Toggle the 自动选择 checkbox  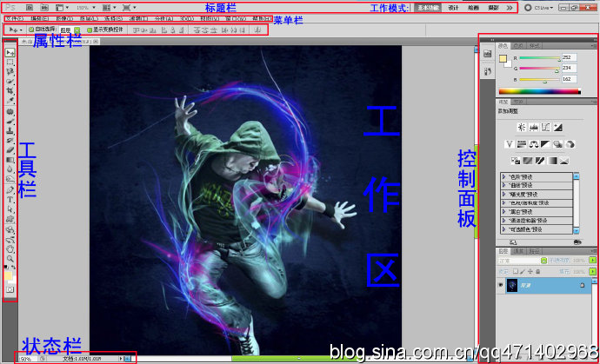click(31, 29)
